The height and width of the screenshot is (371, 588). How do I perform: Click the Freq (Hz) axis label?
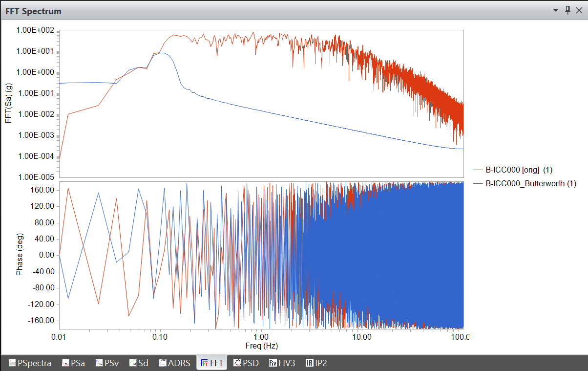click(261, 346)
